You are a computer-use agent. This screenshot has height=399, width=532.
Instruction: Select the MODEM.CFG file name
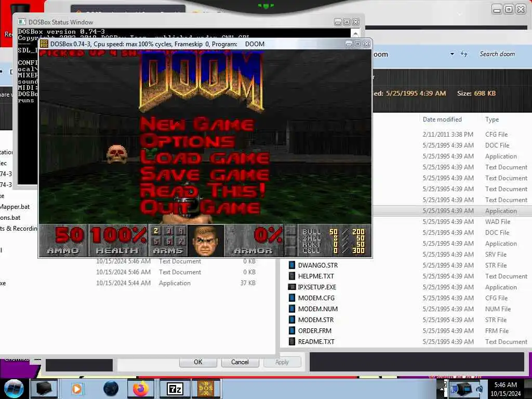pos(316,298)
